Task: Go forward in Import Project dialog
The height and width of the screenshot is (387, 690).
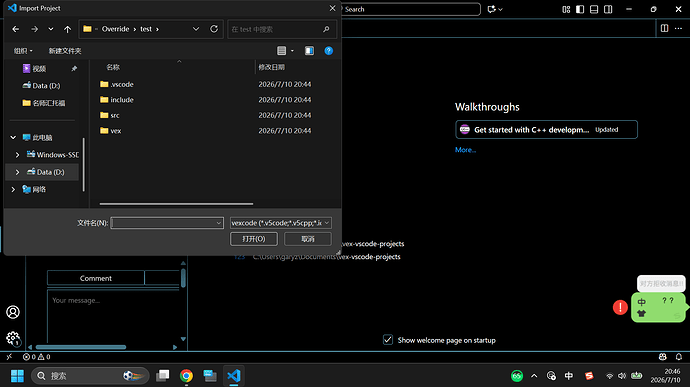Action: [34, 29]
